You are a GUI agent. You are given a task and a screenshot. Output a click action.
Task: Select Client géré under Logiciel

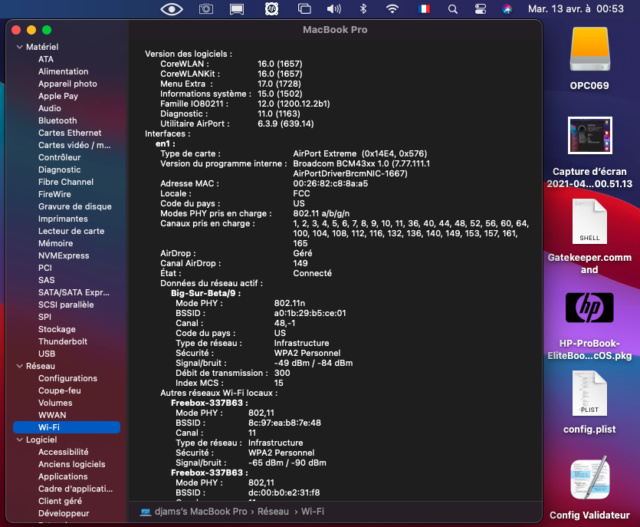click(60, 501)
